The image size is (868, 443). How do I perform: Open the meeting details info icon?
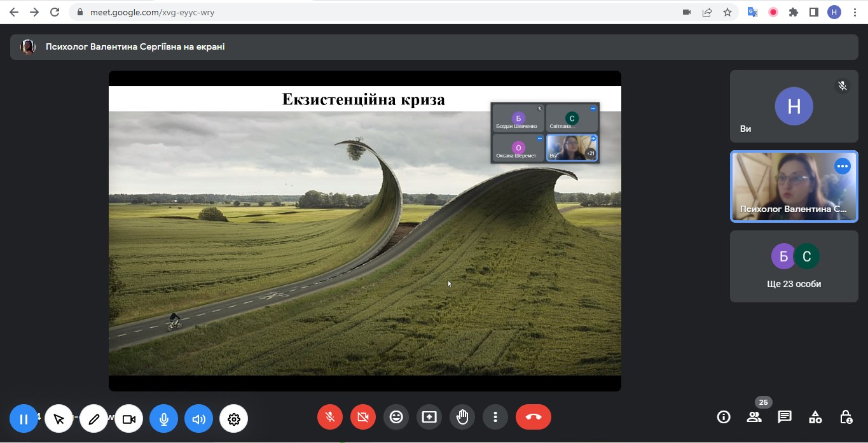pos(724,417)
